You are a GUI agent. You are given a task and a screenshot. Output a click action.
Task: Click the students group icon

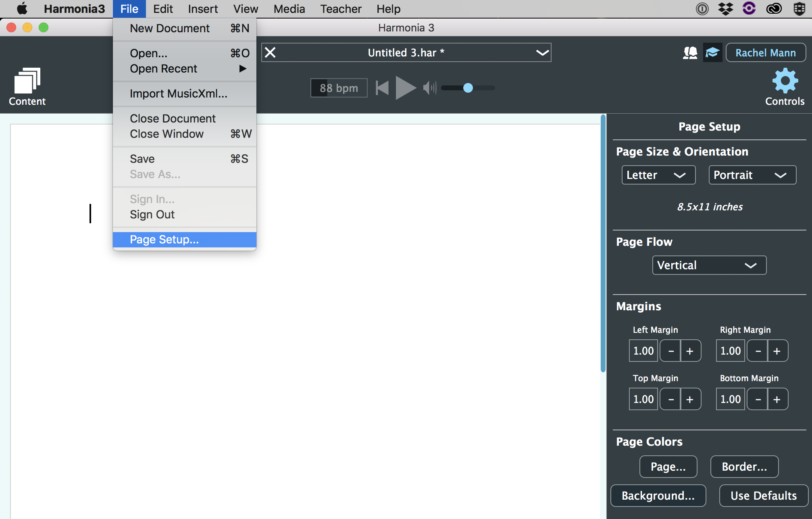[690, 52]
